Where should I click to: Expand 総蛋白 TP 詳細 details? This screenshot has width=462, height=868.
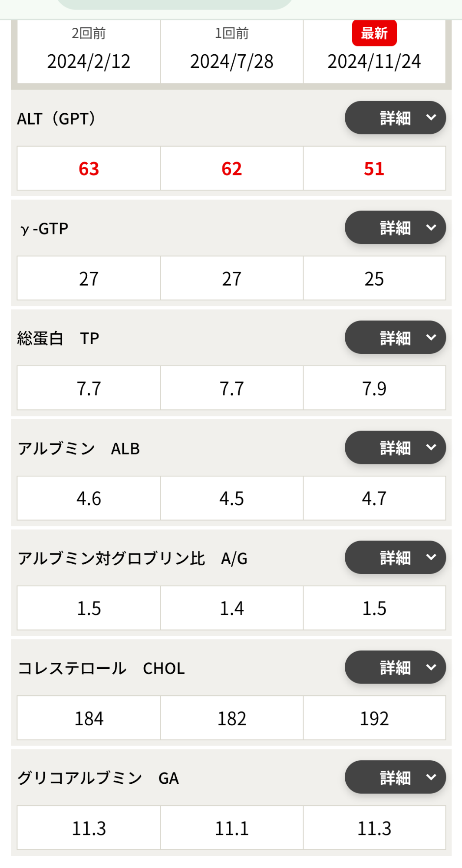pos(395,337)
